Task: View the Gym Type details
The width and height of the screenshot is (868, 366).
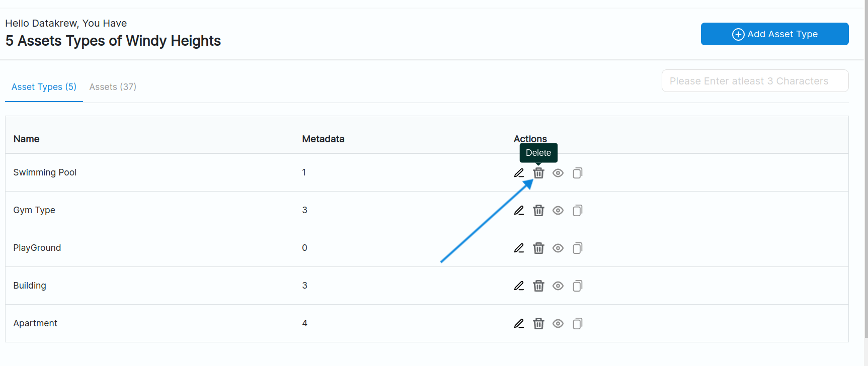Action: (558, 211)
